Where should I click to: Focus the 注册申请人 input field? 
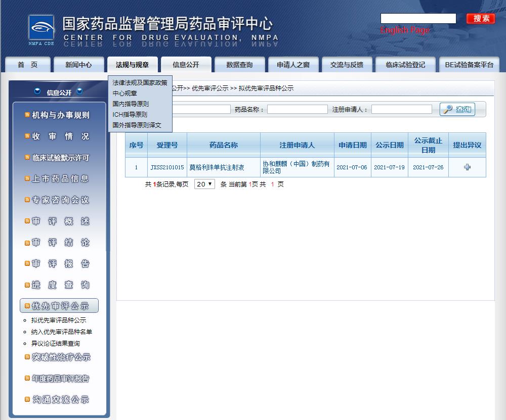coord(401,109)
